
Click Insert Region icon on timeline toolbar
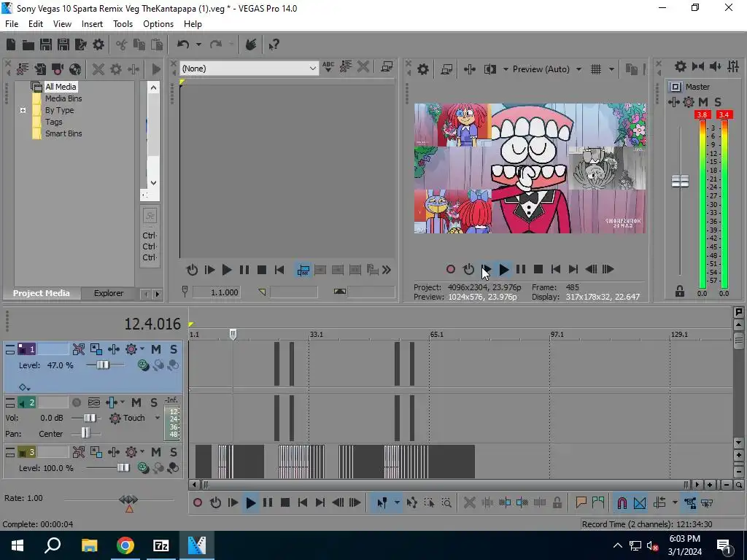pyautogui.click(x=598, y=502)
